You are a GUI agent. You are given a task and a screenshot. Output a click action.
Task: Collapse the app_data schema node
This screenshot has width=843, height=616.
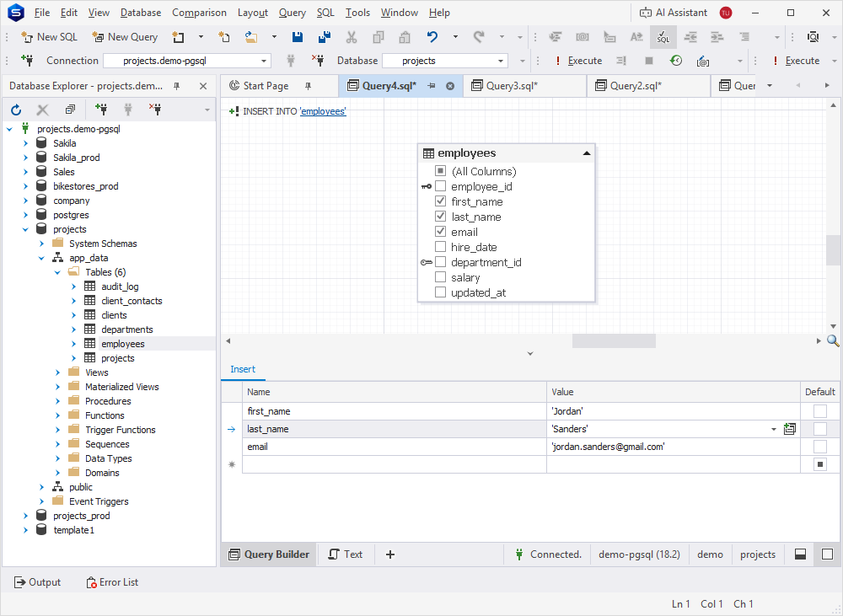41,258
